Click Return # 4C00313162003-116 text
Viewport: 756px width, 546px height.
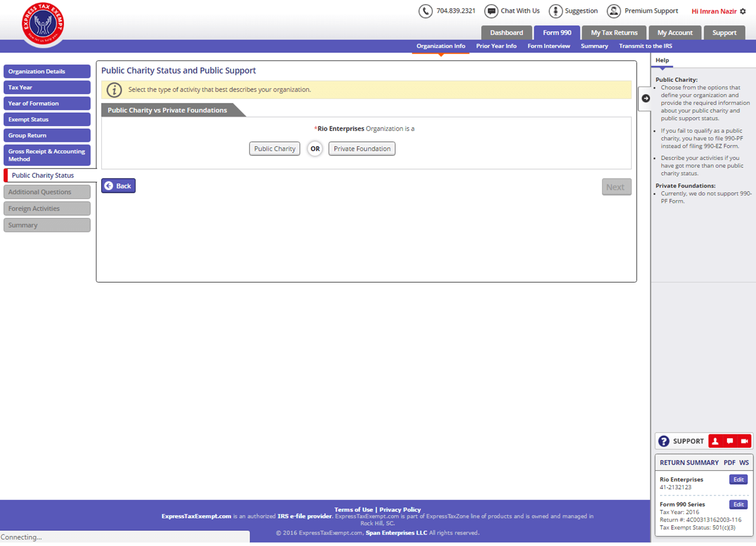click(x=701, y=520)
